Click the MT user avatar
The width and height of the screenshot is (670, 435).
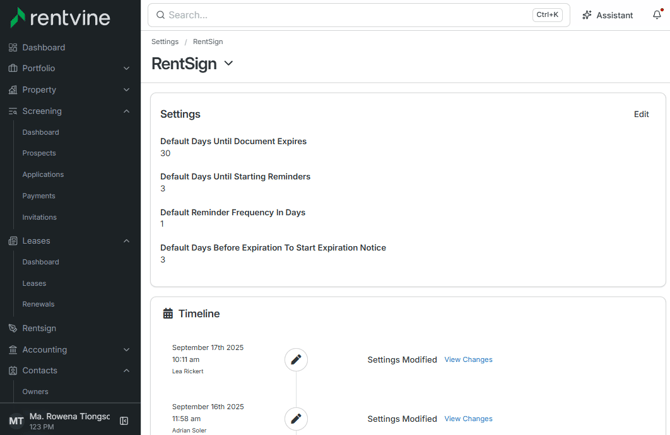pyautogui.click(x=16, y=421)
